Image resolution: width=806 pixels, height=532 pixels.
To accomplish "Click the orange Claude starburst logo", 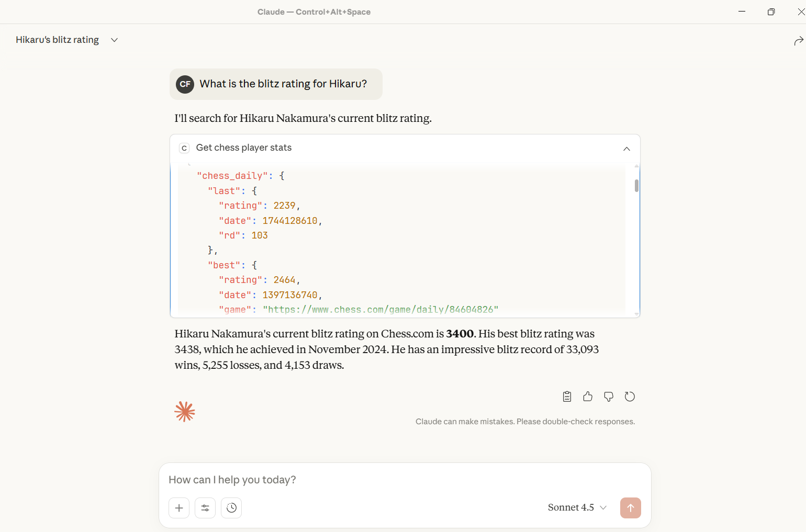I will click(x=185, y=412).
